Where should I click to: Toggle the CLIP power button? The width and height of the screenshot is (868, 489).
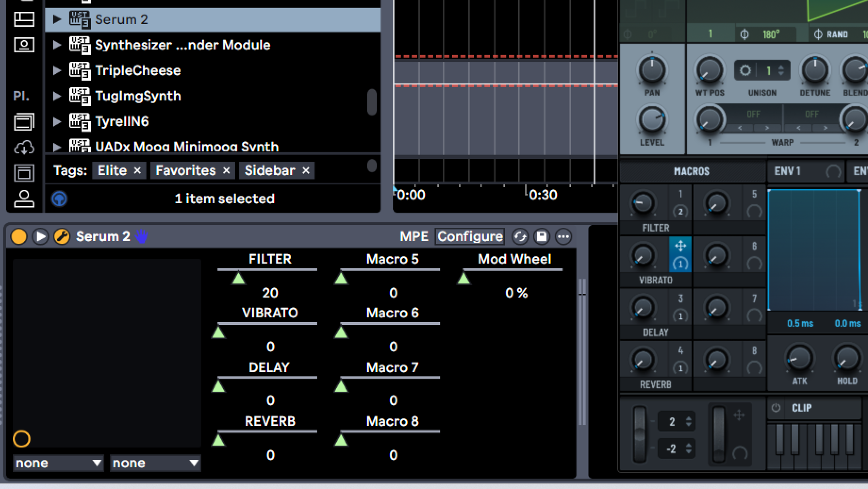(776, 408)
